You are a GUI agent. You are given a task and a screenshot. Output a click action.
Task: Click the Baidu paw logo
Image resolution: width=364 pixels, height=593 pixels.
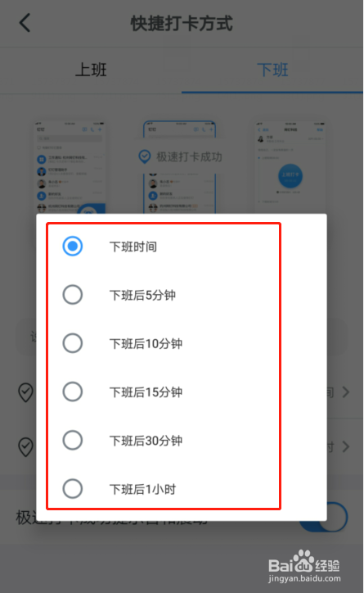click(304, 561)
